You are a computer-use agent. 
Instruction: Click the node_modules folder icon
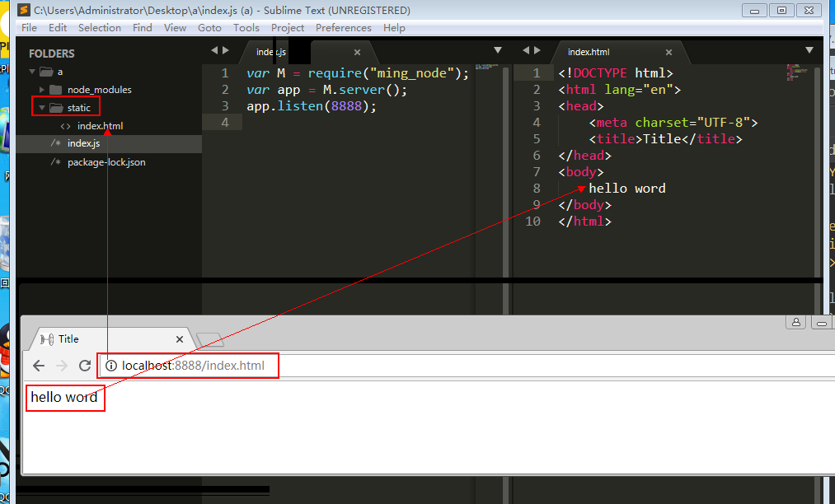click(56, 90)
